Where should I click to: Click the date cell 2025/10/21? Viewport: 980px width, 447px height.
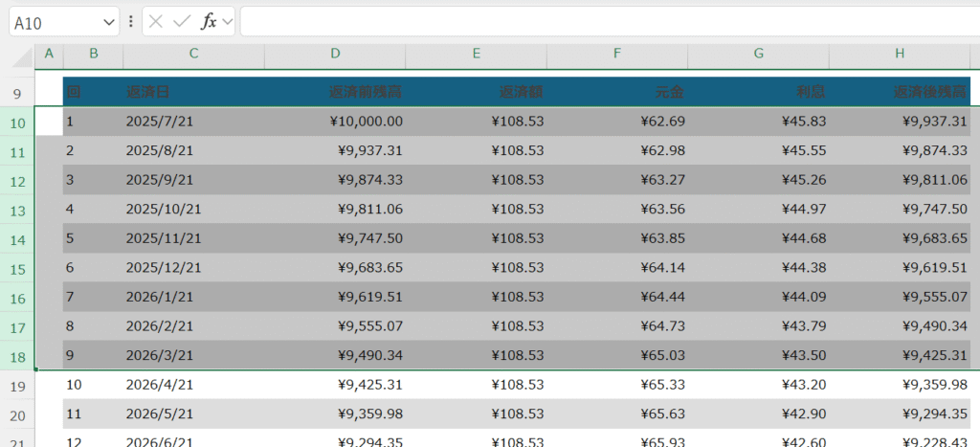click(x=193, y=209)
